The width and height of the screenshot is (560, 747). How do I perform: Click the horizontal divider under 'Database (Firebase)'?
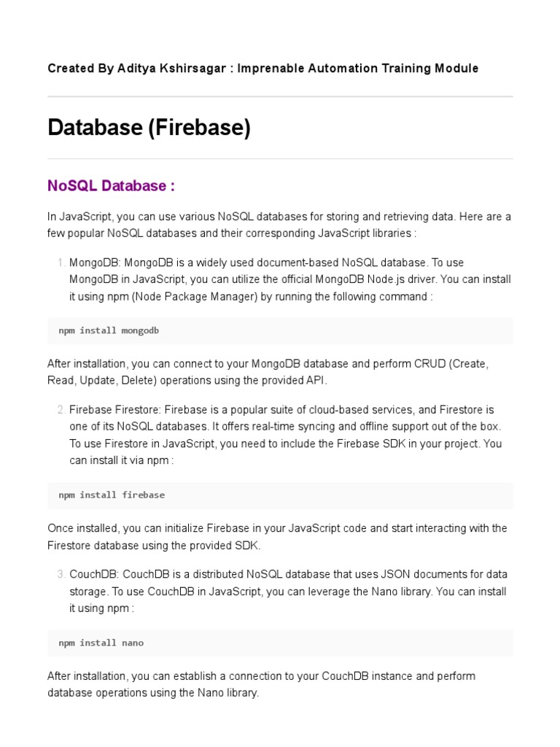(280, 159)
